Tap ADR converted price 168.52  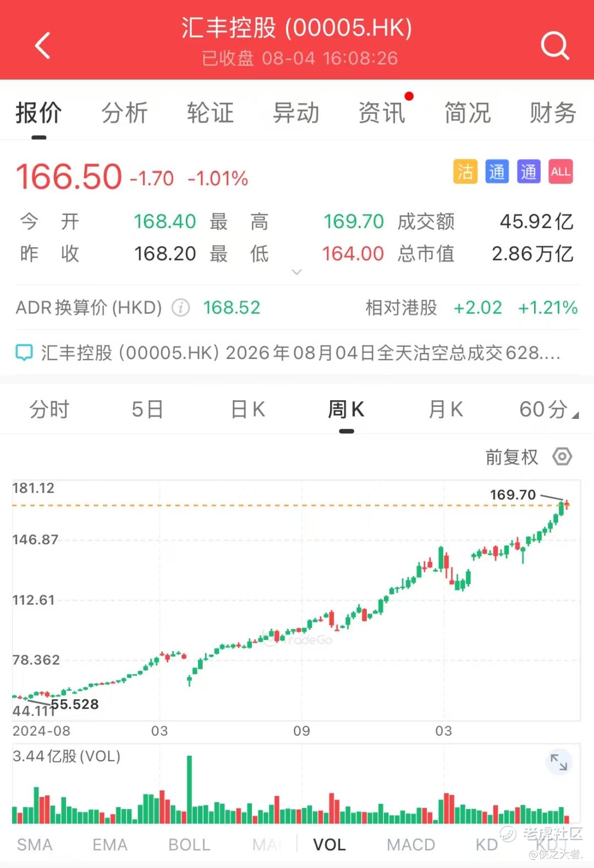[232, 308]
